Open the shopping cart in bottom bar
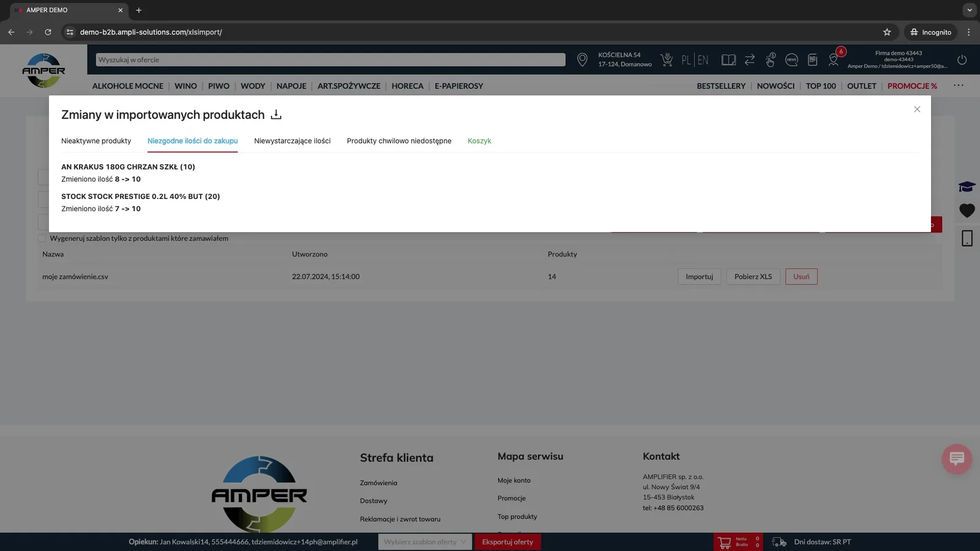The image size is (980, 551). tap(725, 542)
